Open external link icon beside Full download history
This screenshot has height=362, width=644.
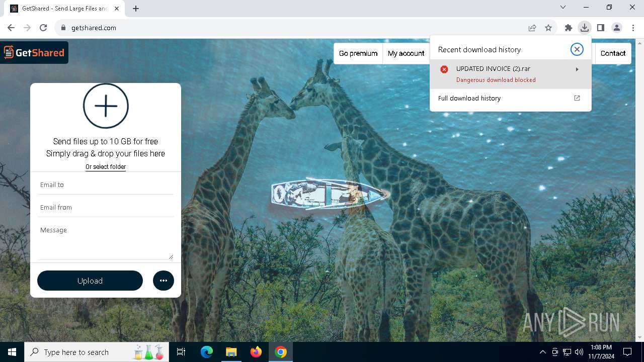click(x=577, y=98)
